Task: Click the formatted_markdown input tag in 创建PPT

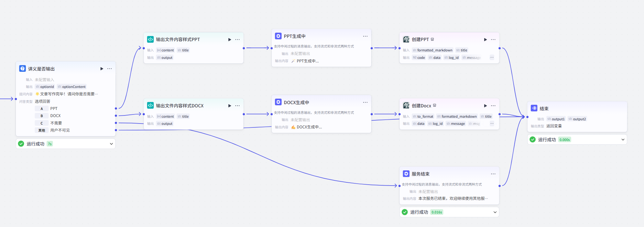Action: point(432,50)
